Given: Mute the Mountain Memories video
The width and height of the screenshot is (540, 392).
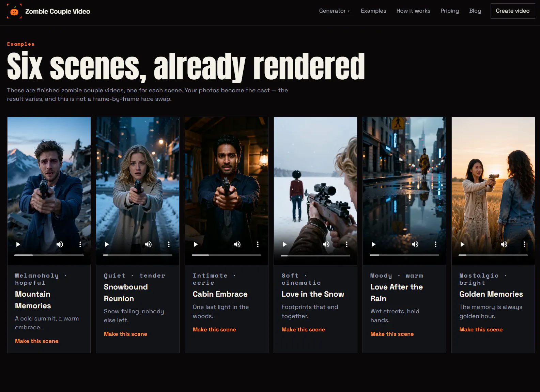Looking at the screenshot, I should pyautogui.click(x=60, y=244).
